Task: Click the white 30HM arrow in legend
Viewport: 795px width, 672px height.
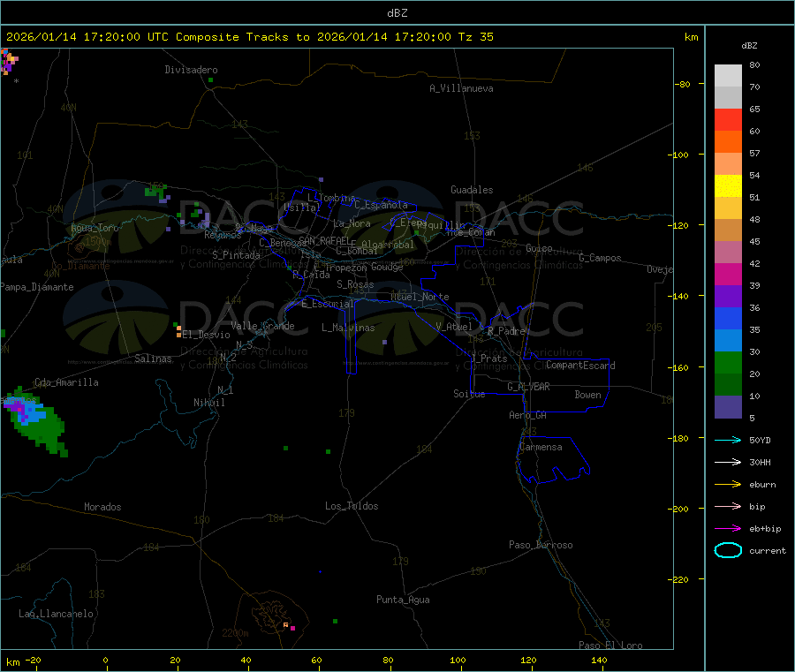Action: [x=728, y=462]
